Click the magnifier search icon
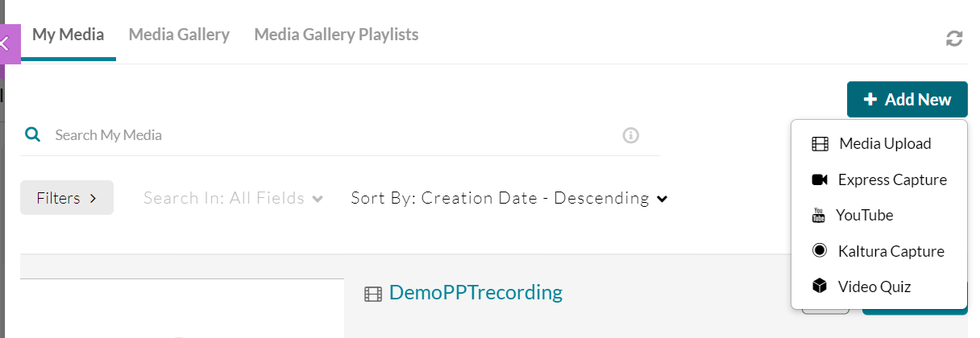Screen dimensions: 980x338 32,134
